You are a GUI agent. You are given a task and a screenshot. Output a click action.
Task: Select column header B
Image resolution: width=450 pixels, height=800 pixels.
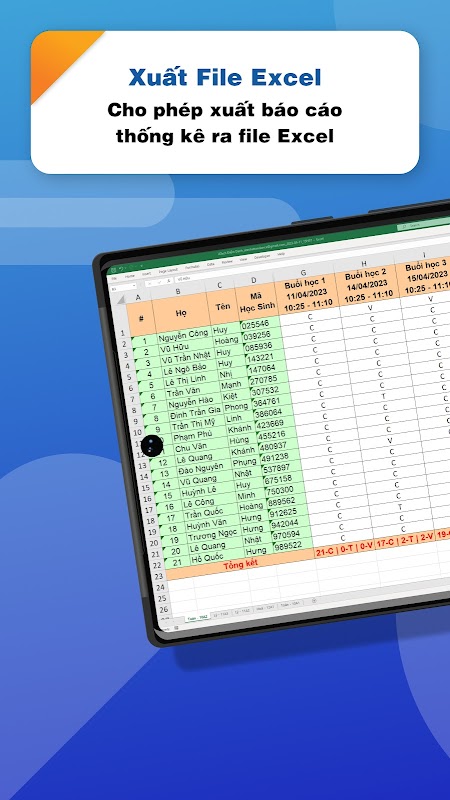pos(178,291)
